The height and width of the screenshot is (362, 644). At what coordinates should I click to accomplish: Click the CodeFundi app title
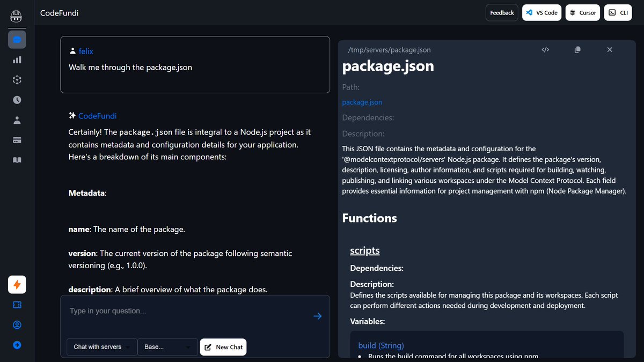(x=60, y=13)
